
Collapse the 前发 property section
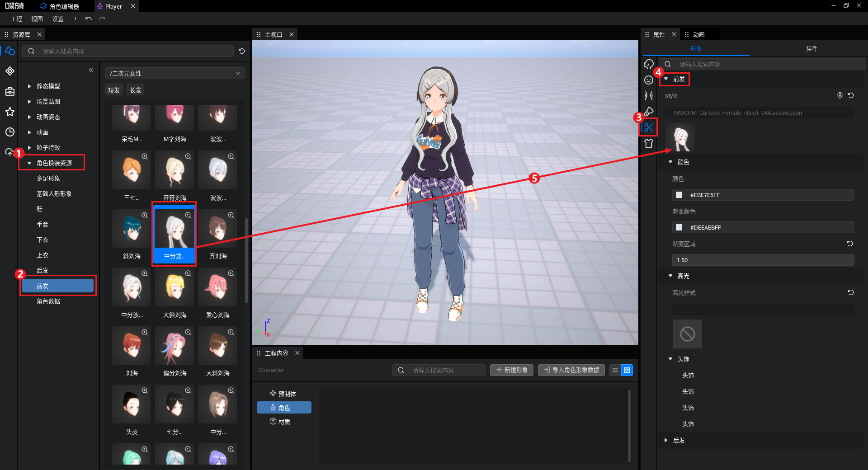tap(666, 79)
